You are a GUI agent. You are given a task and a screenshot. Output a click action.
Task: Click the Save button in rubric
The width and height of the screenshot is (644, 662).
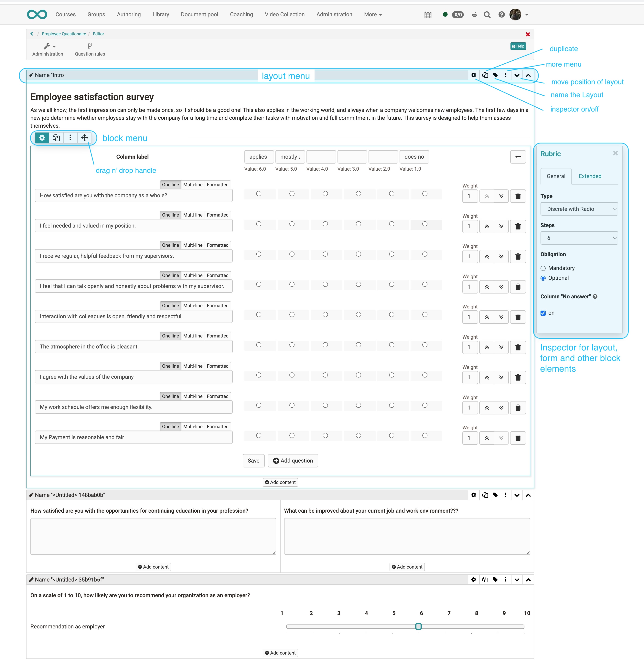click(x=253, y=461)
